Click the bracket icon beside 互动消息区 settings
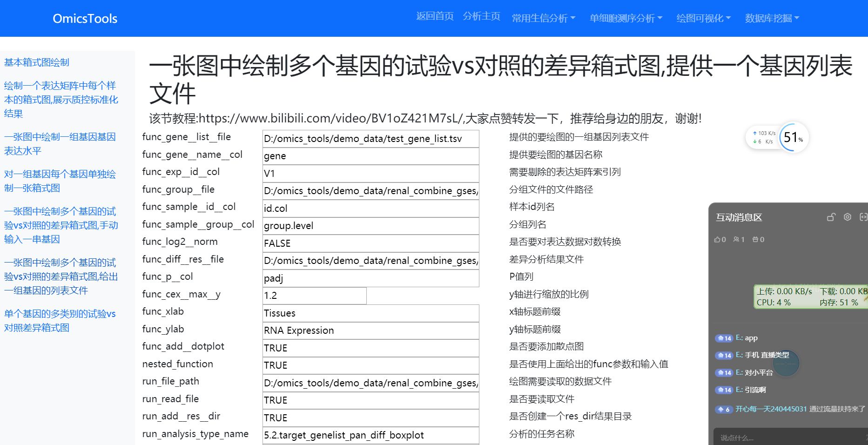 863,217
